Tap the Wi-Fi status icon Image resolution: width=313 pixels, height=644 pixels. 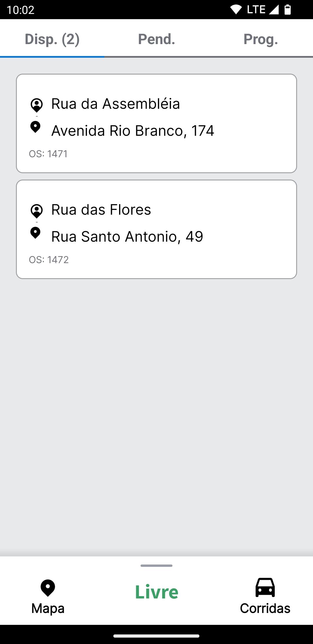point(236,10)
